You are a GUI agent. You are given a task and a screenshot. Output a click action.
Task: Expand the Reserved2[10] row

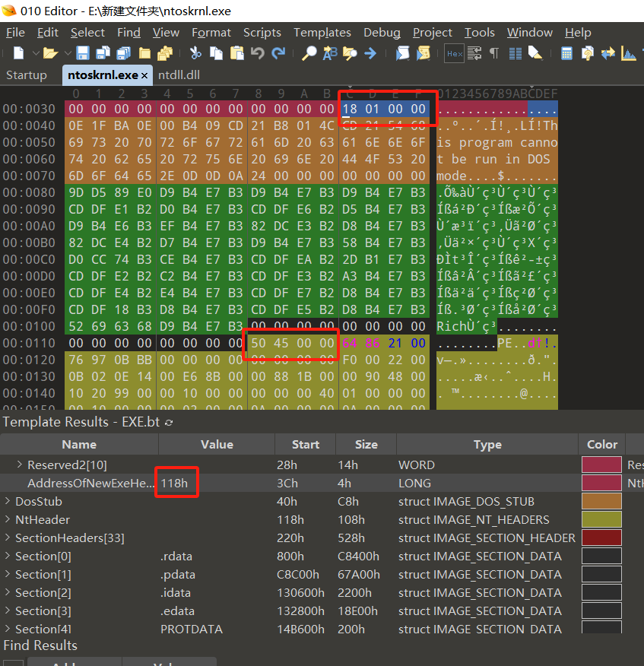click(20, 465)
